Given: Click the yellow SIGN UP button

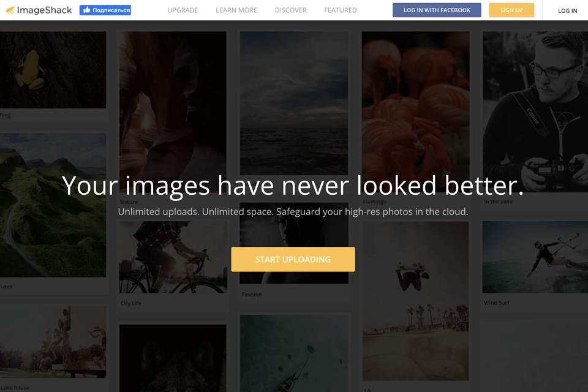Looking at the screenshot, I should pyautogui.click(x=511, y=10).
